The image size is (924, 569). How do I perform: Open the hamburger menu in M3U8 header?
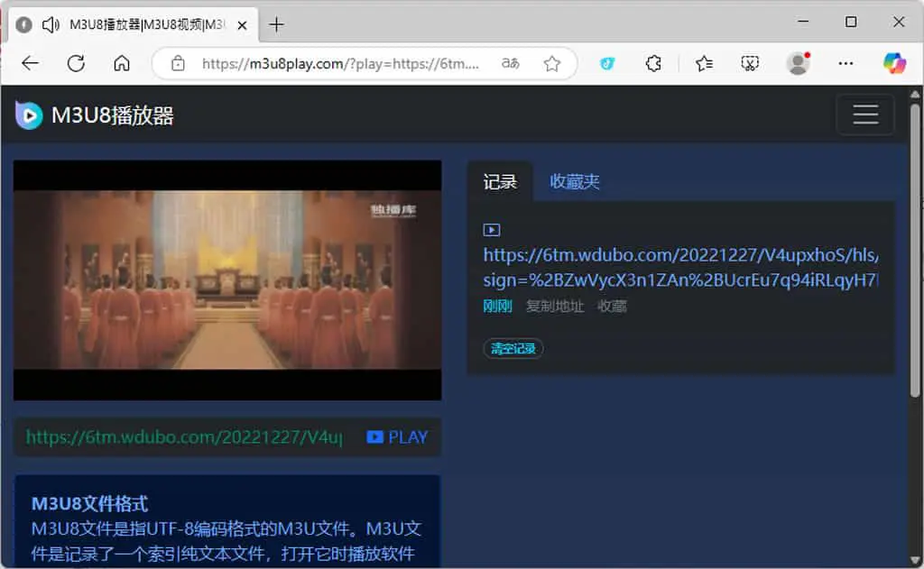[x=865, y=115]
